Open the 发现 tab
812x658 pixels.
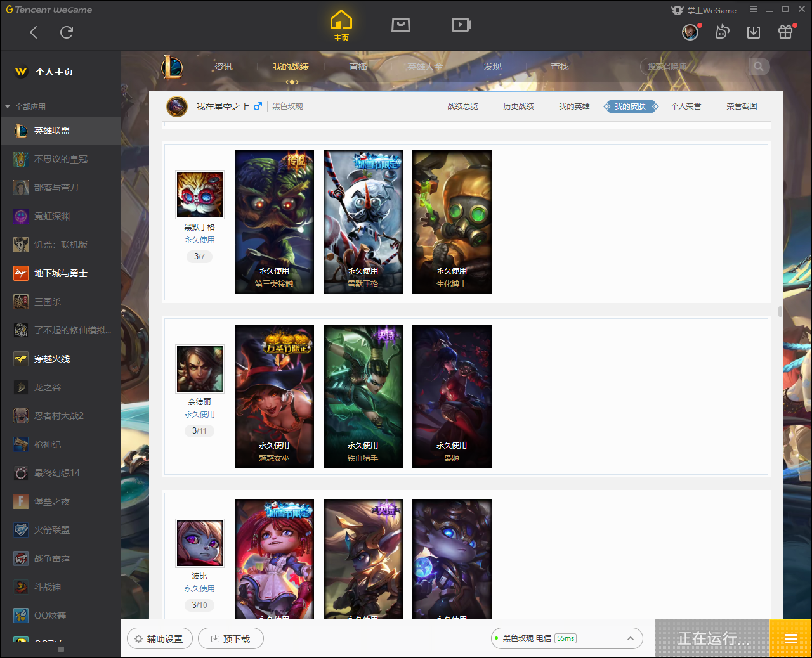(x=492, y=67)
